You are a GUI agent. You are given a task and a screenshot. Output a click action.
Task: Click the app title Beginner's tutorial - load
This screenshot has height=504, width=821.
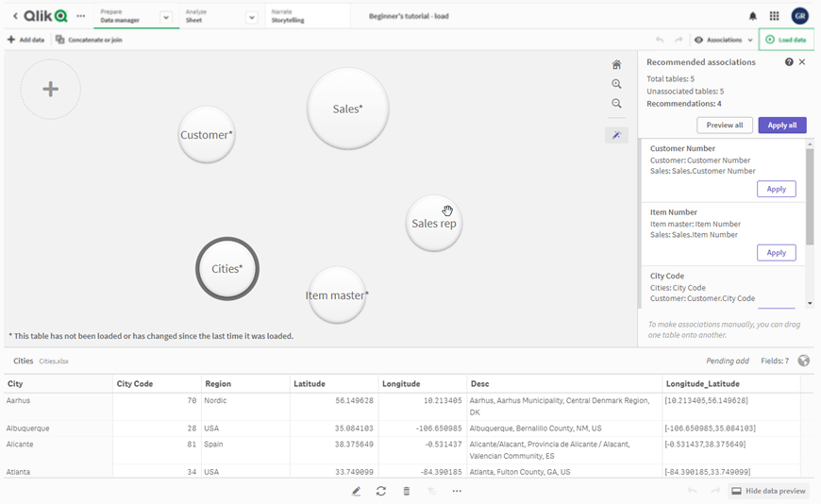point(409,16)
